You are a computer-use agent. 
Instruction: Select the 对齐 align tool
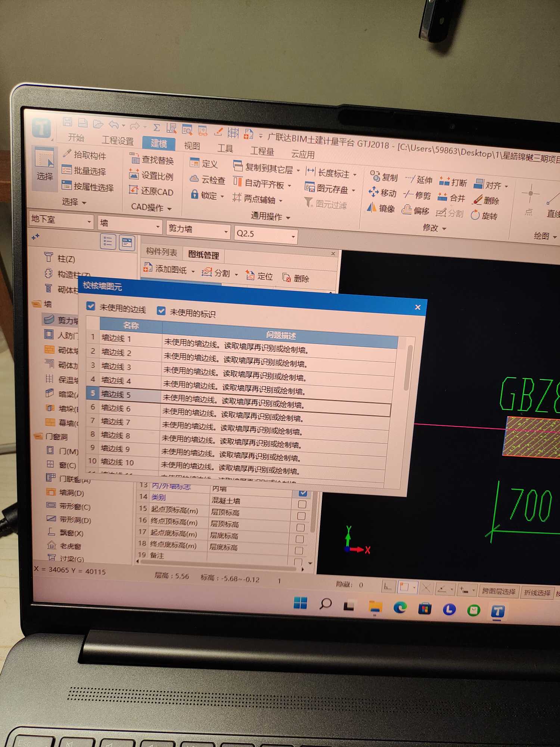click(491, 185)
